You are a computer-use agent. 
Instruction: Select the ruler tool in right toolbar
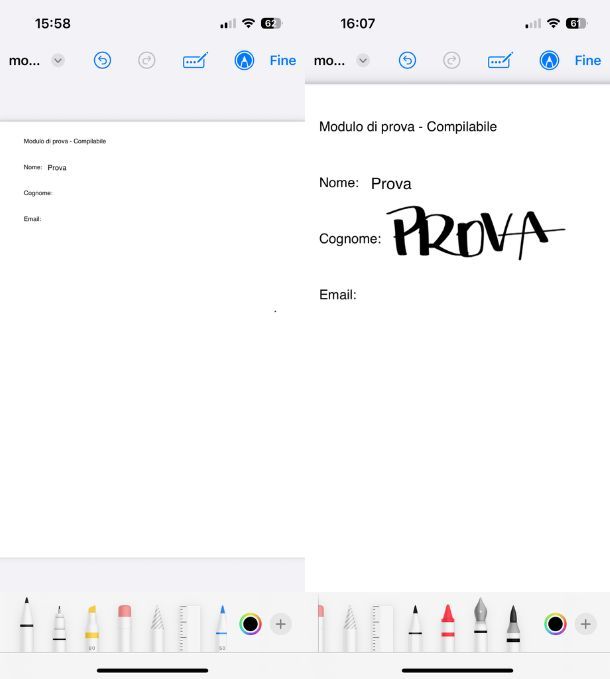point(383,628)
